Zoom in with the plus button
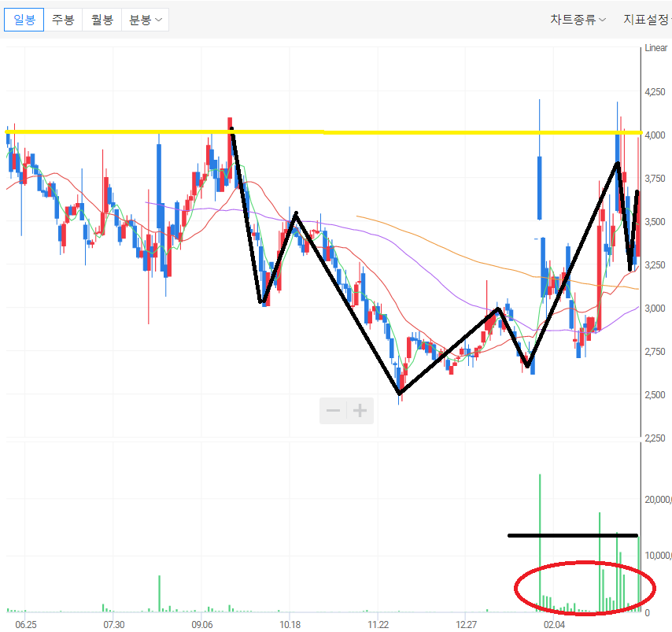 pyautogui.click(x=360, y=411)
